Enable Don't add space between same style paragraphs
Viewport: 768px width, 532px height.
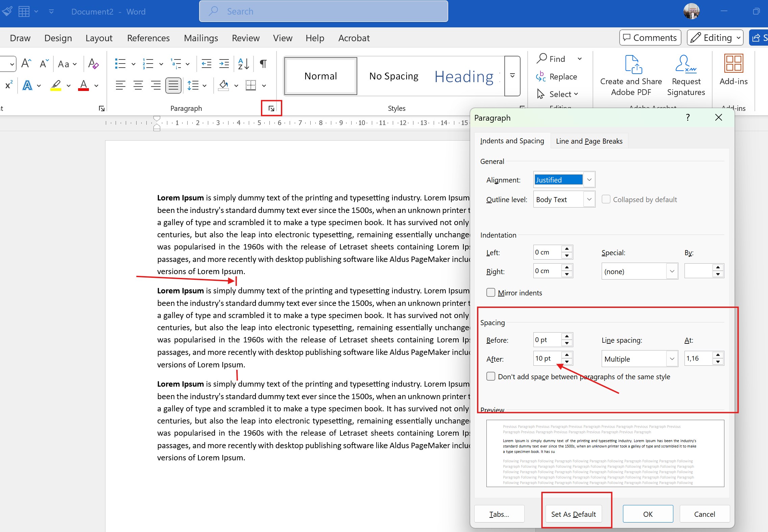pyautogui.click(x=491, y=376)
